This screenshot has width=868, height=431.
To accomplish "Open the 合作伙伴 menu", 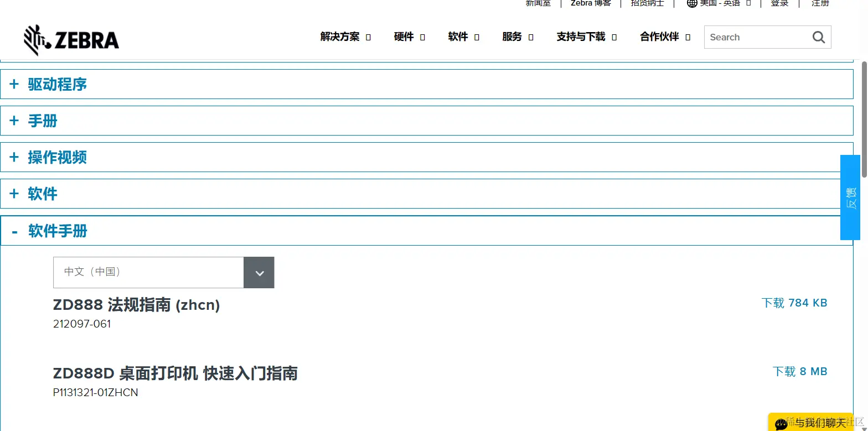I will click(x=665, y=37).
